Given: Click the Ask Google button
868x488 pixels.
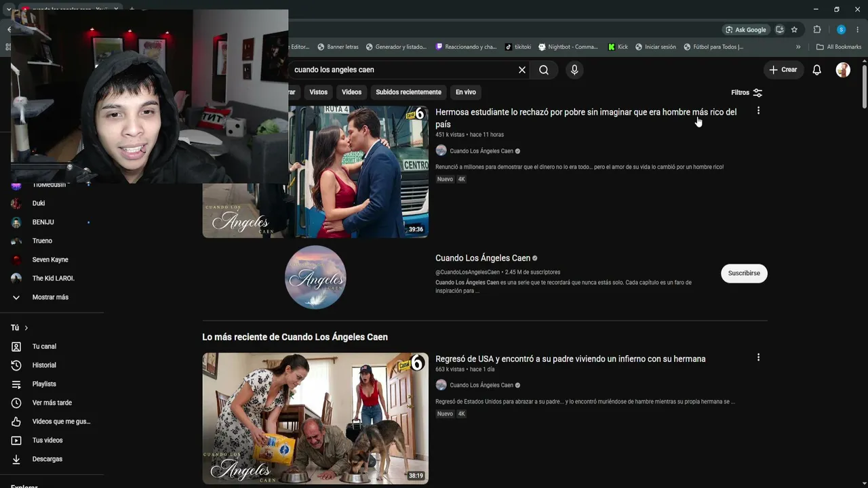Looking at the screenshot, I should [746, 30].
